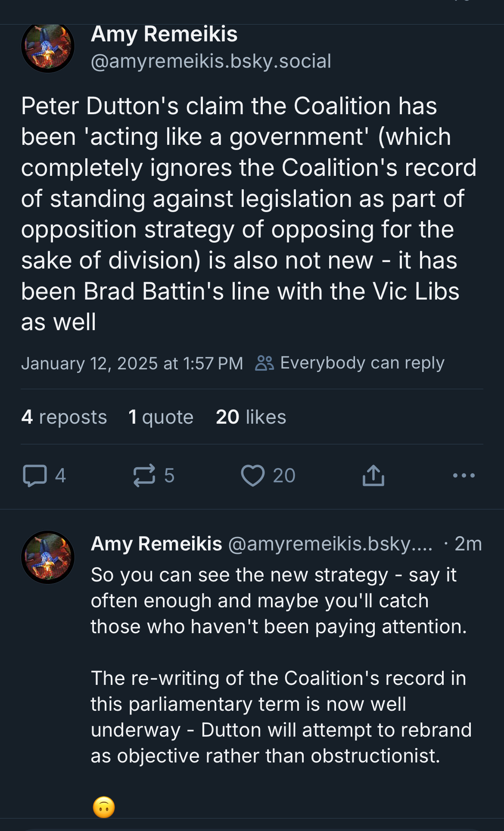Click "Everybody can reply" setting
This screenshot has width=504, height=831.
[x=362, y=363]
